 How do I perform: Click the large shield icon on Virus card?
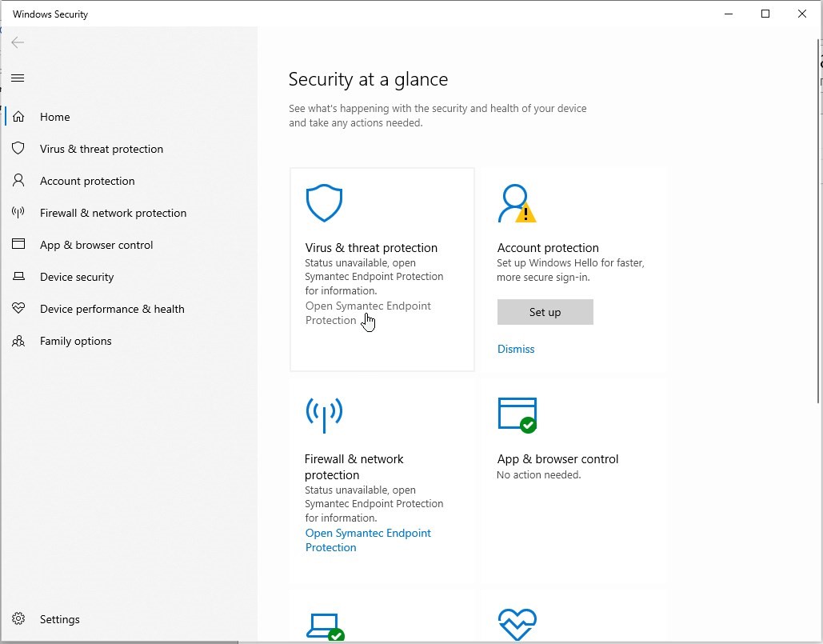(324, 203)
